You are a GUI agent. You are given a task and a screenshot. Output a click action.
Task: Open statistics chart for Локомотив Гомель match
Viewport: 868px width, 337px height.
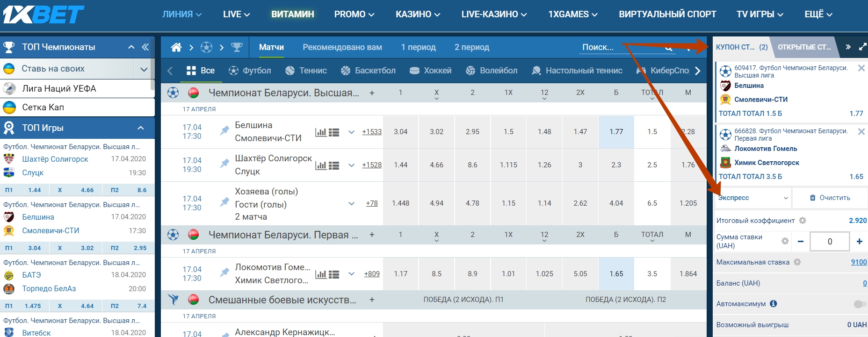[x=321, y=274]
